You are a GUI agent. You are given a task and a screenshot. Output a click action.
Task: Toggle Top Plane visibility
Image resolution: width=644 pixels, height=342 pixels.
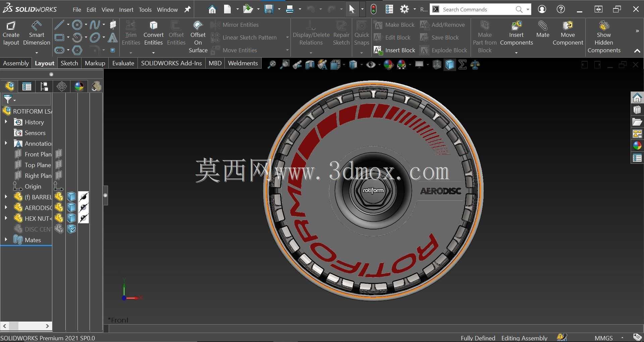[59, 164]
